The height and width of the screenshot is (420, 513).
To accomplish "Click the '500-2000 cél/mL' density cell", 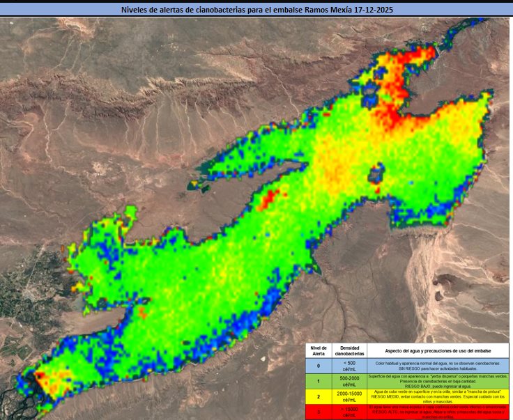I will (x=349, y=380).
